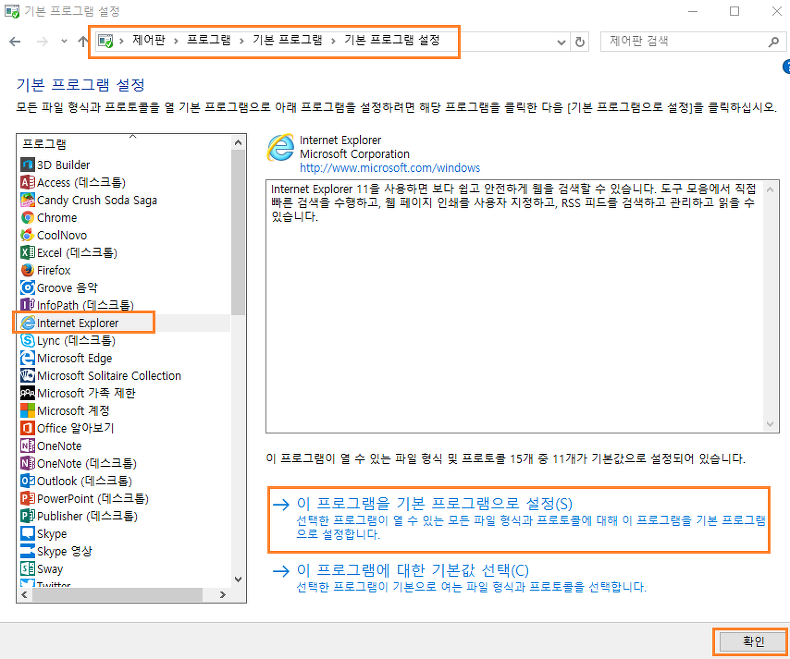Select the CoolNovo icon
790x659 pixels.
[x=27, y=235]
